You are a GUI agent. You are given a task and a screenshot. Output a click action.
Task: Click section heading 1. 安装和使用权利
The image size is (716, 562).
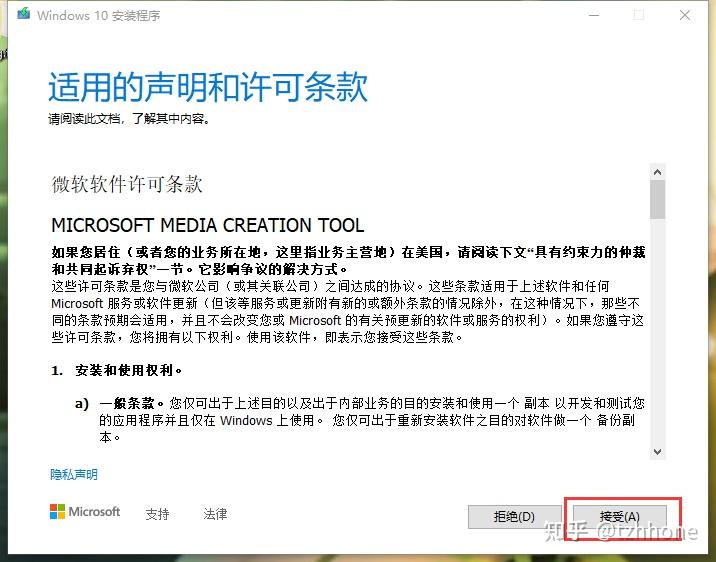pos(116,370)
